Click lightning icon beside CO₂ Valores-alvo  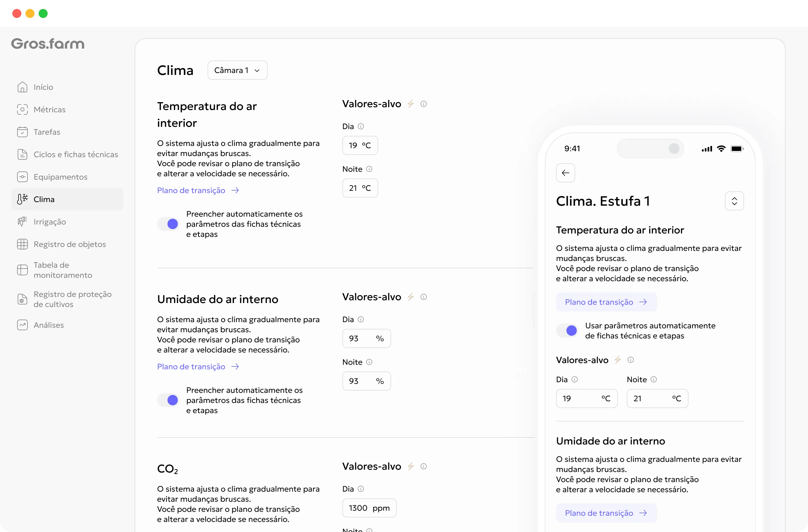(411, 466)
